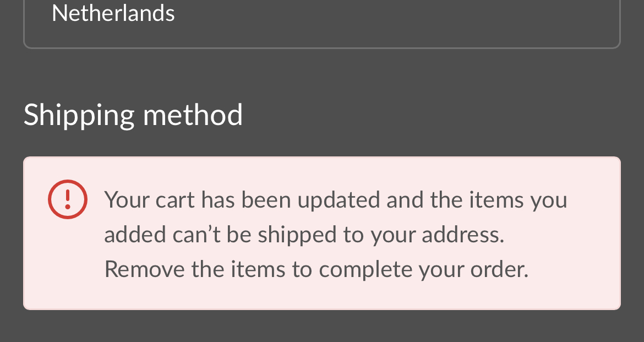Image resolution: width=644 pixels, height=342 pixels.
Task: Click the Shipping method heading
Action: click(x=133, y=115)
